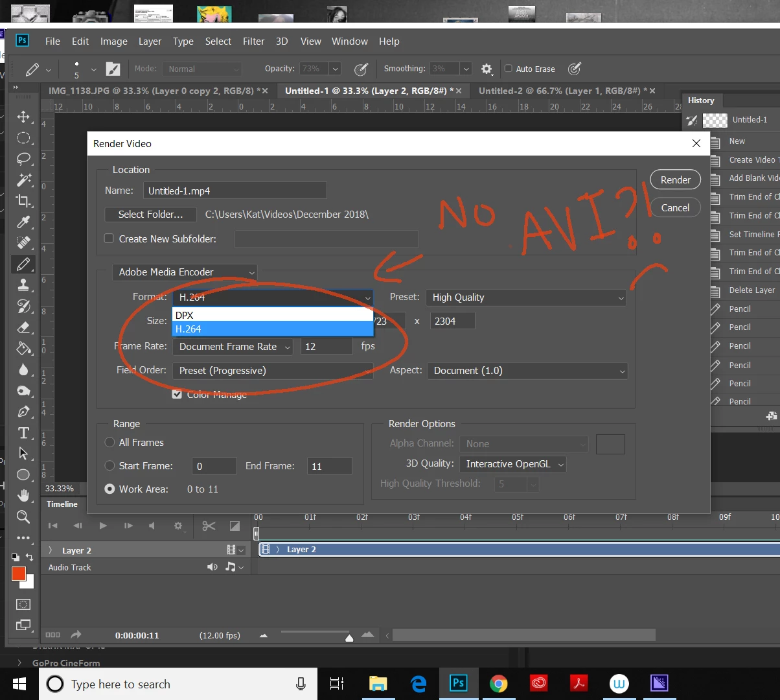Select the History Brush tool
This screenshot has width=780, height=700.
point(23,306)
